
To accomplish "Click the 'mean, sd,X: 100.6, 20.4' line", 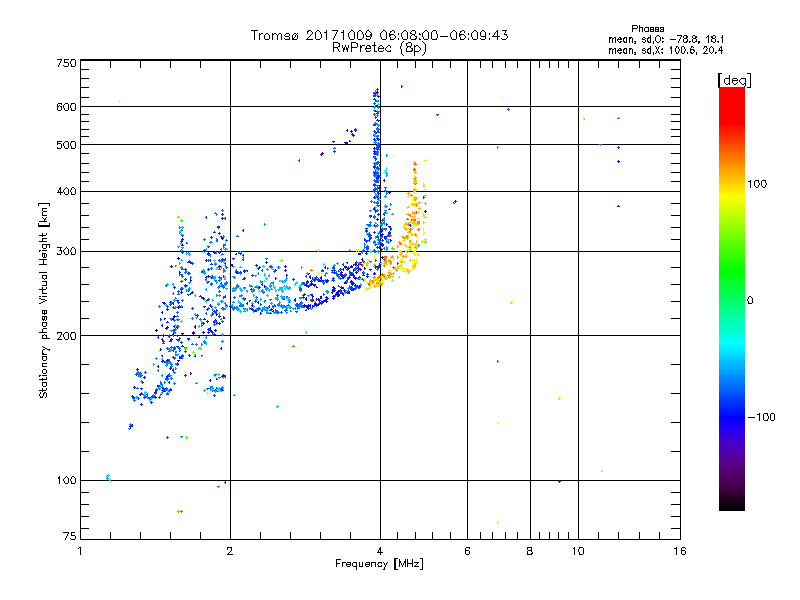I will pos(665,50).
